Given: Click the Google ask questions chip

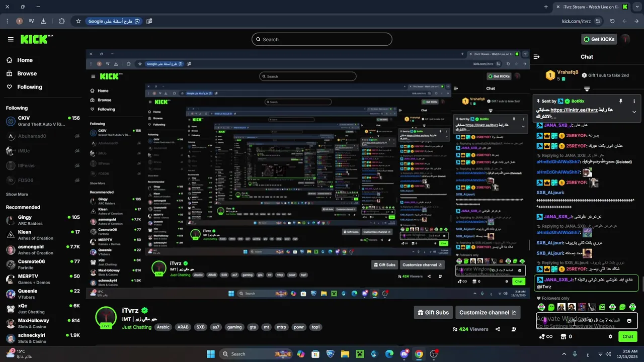Looking at the screenshot, I should [x=114, y=21].
